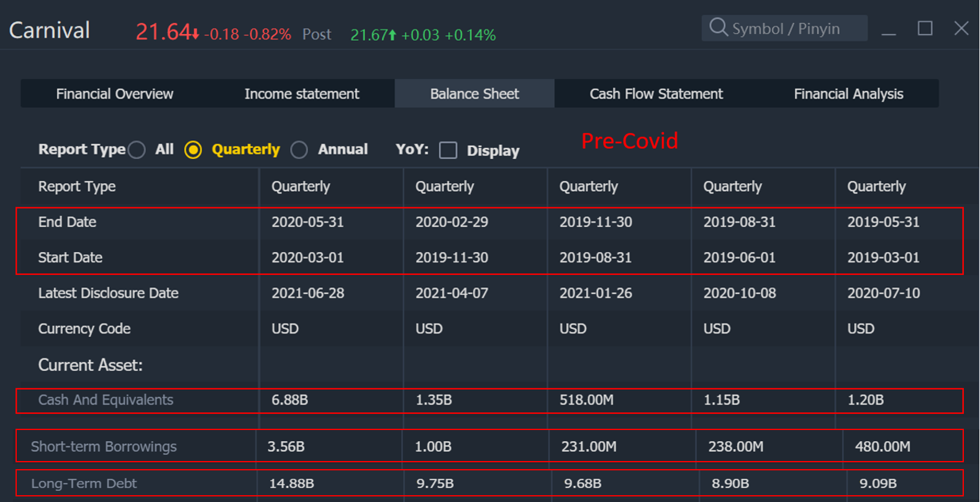
Task: Click the 238.00M short-term borrowings value
Action: [x=736, y=447]
